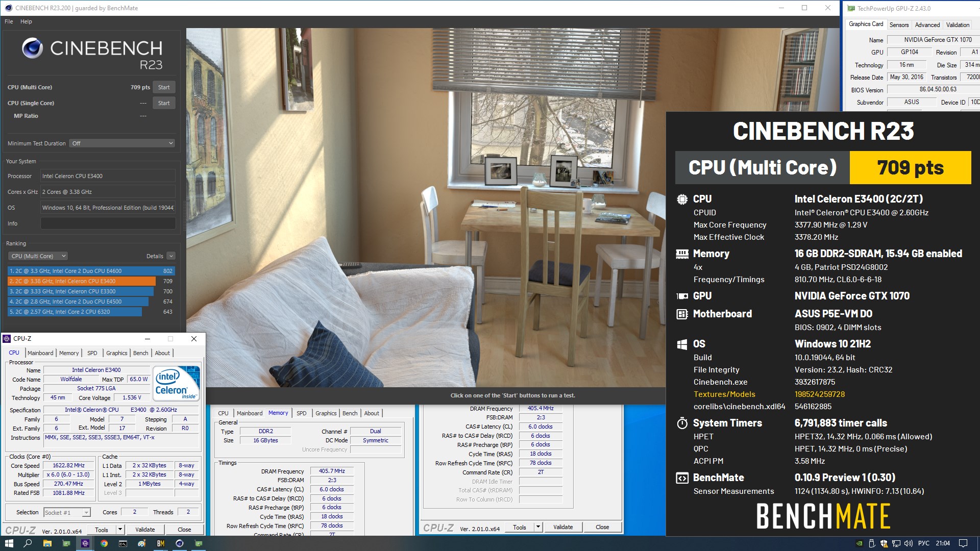
Task: Select ranking row Intel Core 2 Duo CPU E4600
Action: (91, 271)
